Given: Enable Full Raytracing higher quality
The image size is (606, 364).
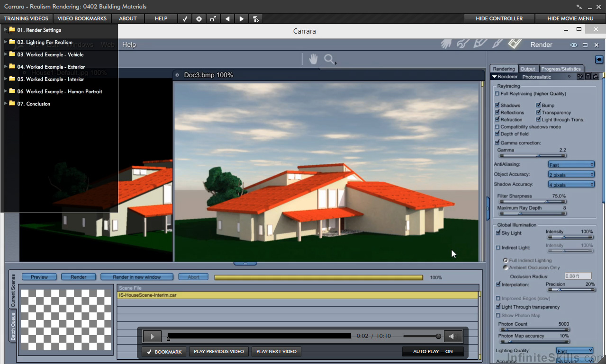Looking at the screenshot, I should 497,94.
